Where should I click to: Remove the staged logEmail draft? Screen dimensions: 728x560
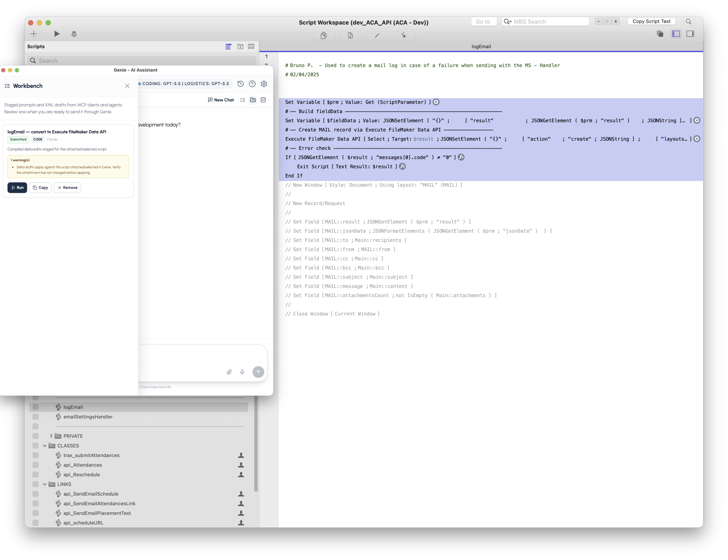tap(67, 188)
